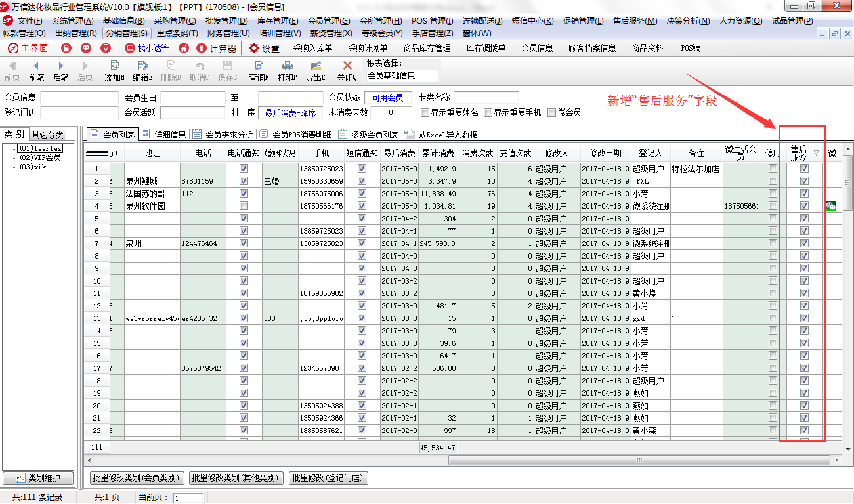
Task: Go to the 主界面 main screen
Action: tap(27, 48)
